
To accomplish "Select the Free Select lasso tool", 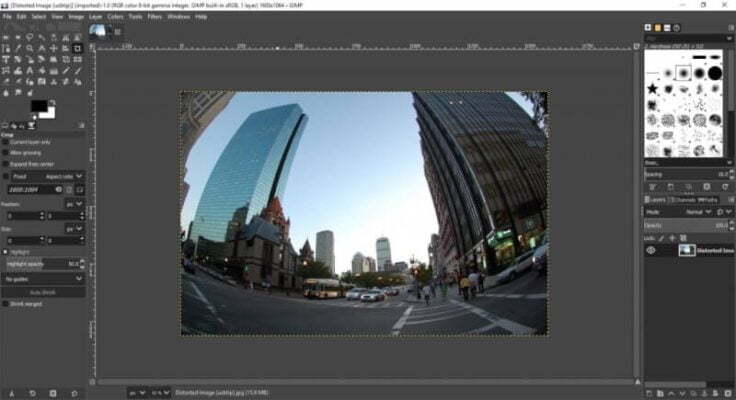I will (x=30, y=37).
